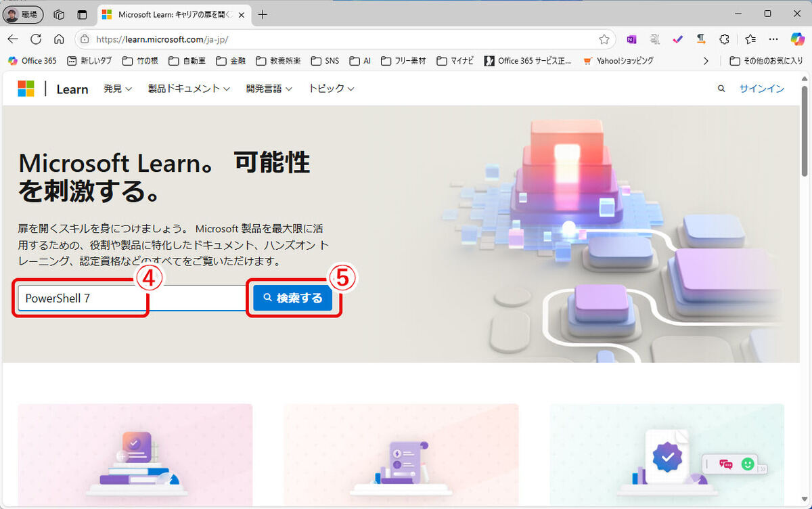Open the OneNote extension icon
This screenshot has width=812, height=509.
[x=631, y=39]
